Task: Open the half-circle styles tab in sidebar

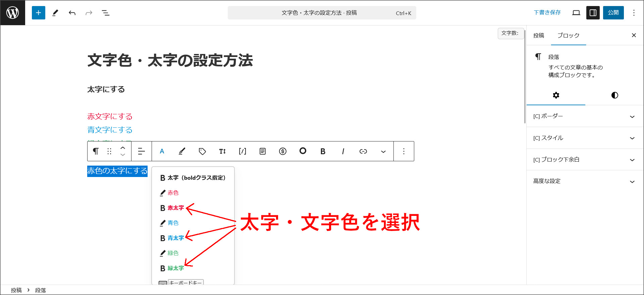Action: coord(614,95)
